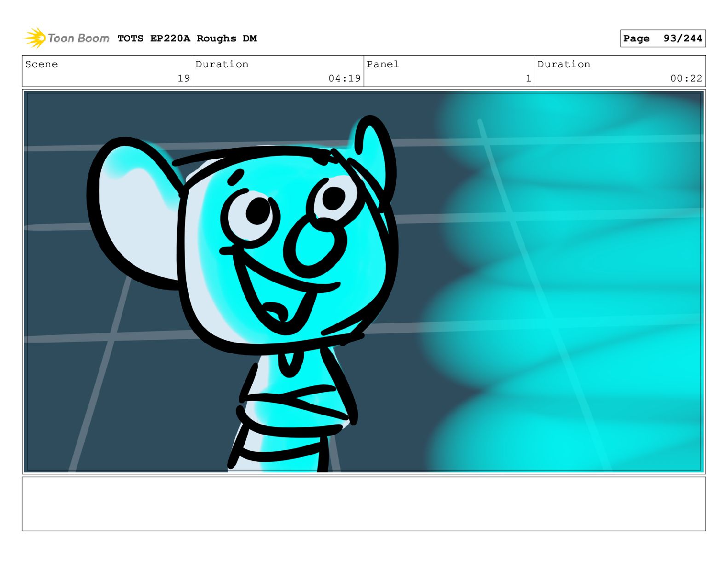Click the empty notes box below the panel

click(364, 504)
